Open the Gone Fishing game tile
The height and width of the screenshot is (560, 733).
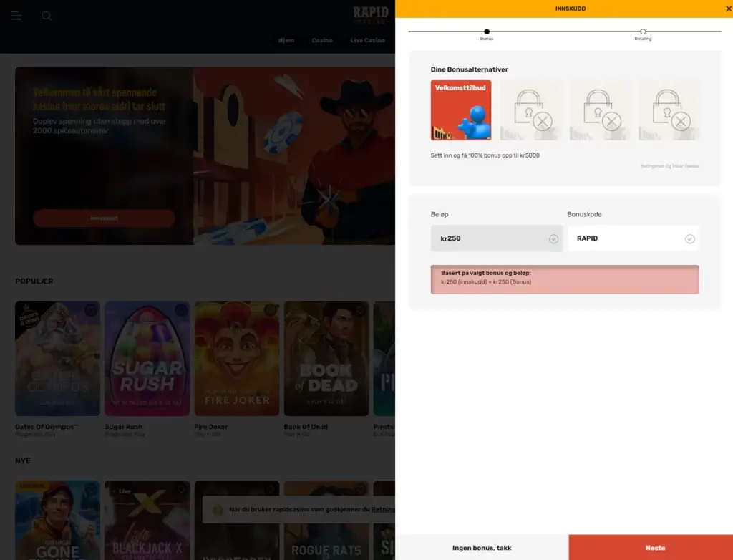[x=57, y=520]
